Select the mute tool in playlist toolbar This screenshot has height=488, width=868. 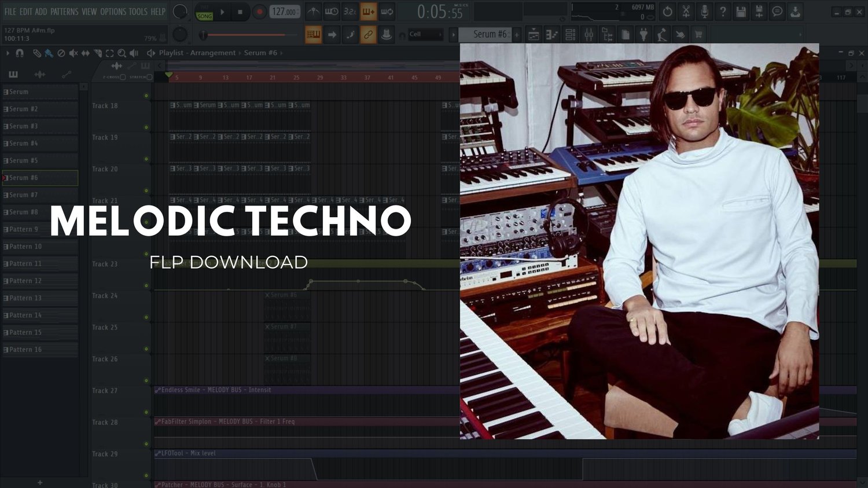(73, 53)
